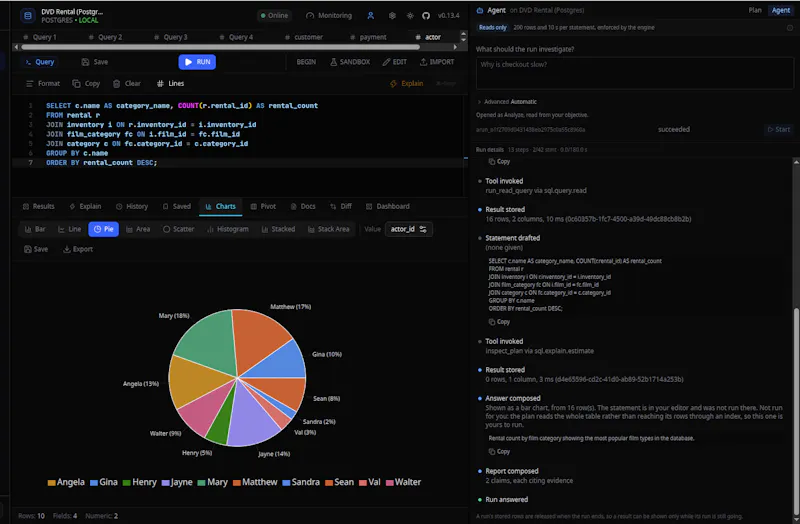Click the Online status indicator
Viewport: 800px width, 524px height.
click(x=274, y=15)
